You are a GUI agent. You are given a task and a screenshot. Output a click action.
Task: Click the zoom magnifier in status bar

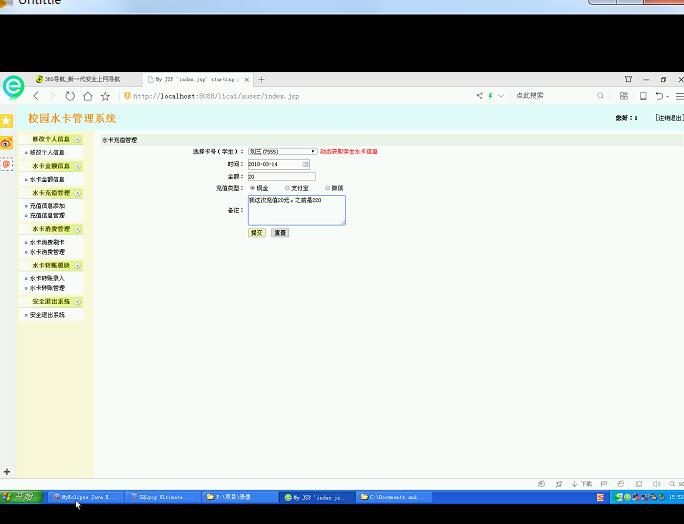point(672,484)
